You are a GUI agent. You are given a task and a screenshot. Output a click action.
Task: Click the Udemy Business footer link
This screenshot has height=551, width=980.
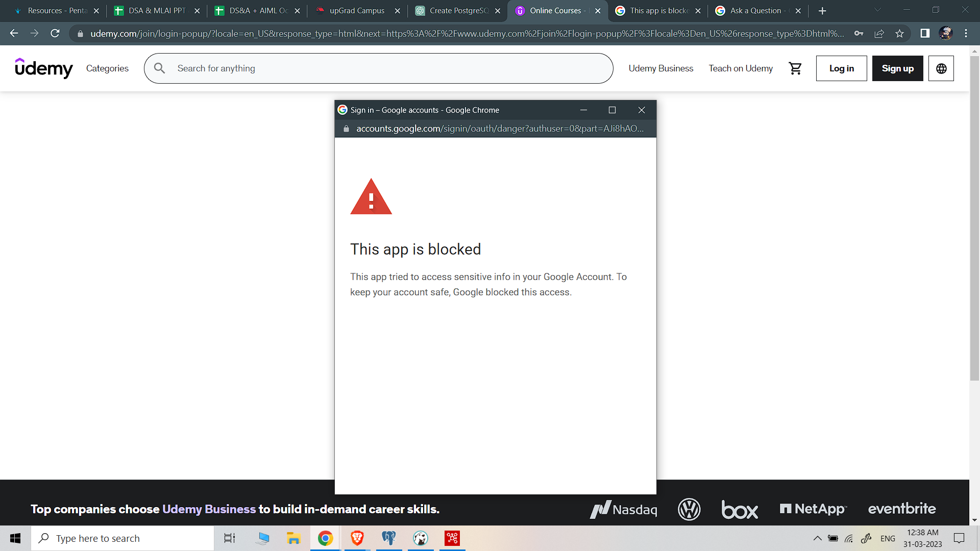click(x=209, y=509)
